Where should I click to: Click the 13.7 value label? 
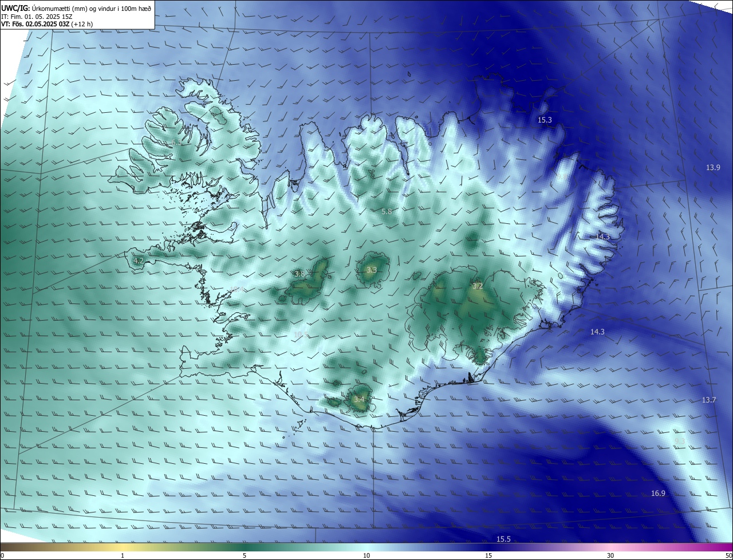click(709, 400)
